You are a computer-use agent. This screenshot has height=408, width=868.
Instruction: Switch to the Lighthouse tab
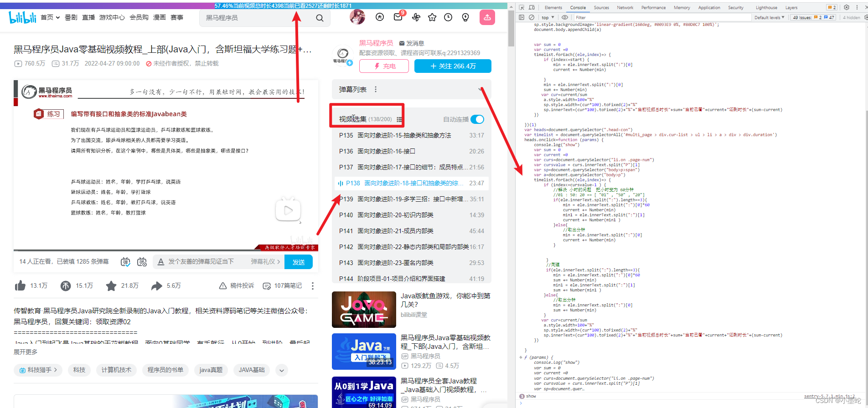click(766, 7)
